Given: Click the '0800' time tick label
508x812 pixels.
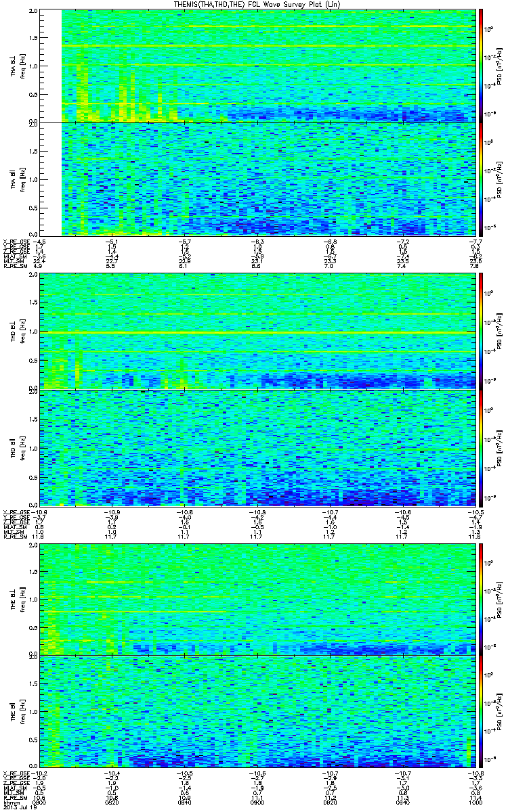Looking at the screenshot, I should point(40,803).
